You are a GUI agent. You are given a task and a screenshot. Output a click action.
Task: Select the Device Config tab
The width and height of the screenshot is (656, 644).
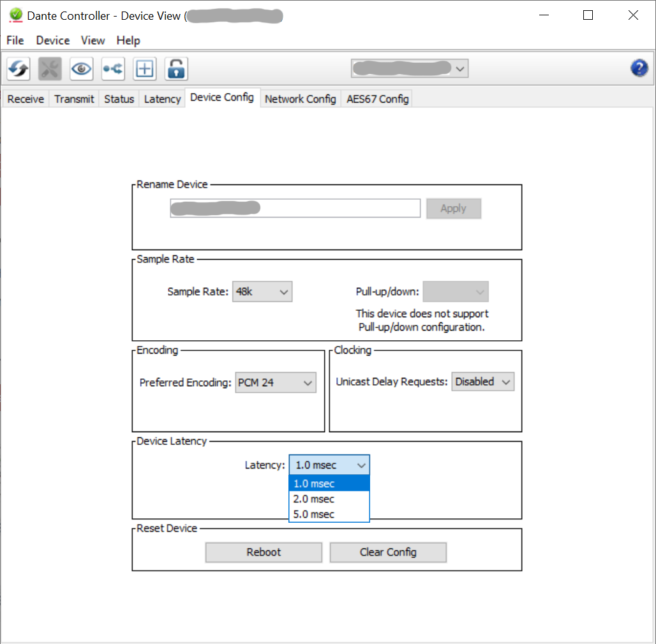coord(222,98)
